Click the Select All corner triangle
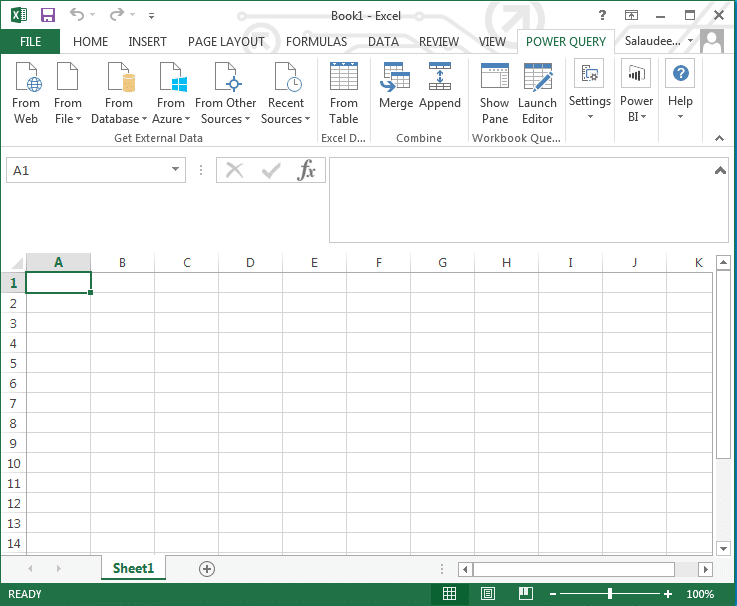The image size is (737, 606). point(17,262)
